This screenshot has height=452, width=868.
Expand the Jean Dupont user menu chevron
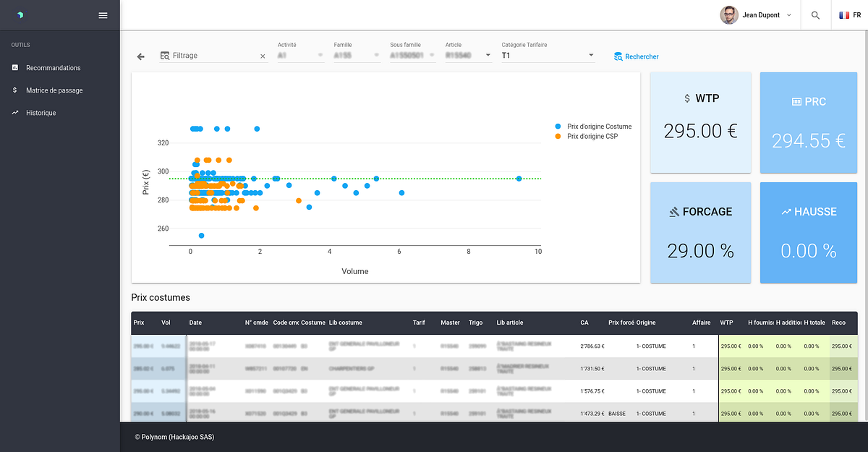click(x=788, y=15)
